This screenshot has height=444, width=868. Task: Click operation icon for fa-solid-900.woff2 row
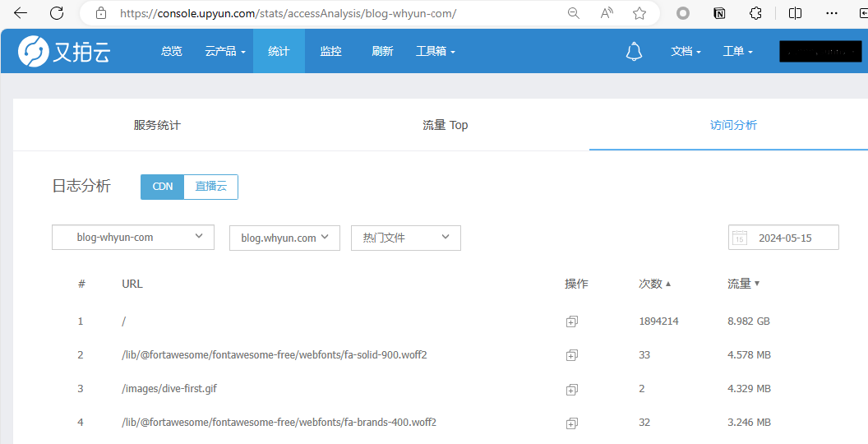point(572,355)
